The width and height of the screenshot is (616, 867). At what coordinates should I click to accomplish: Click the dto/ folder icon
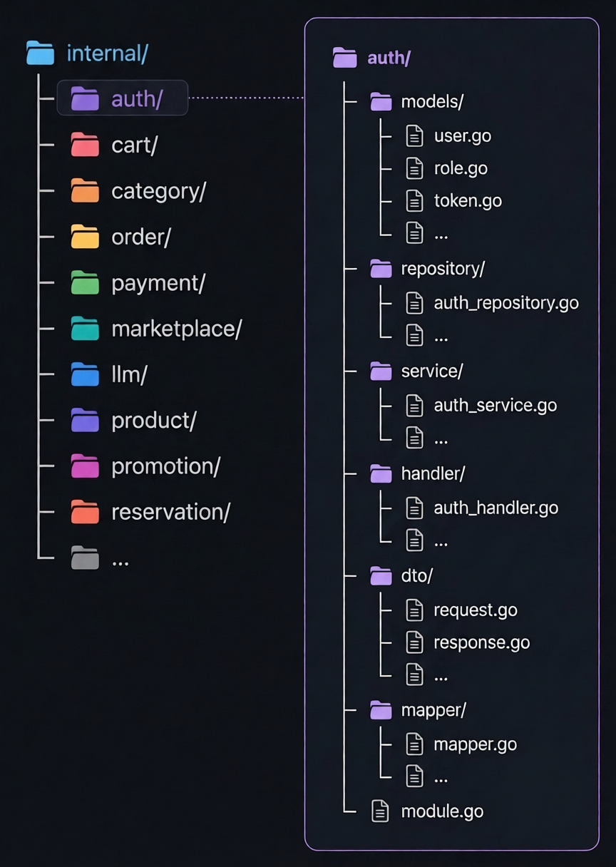tap(381, 575)
